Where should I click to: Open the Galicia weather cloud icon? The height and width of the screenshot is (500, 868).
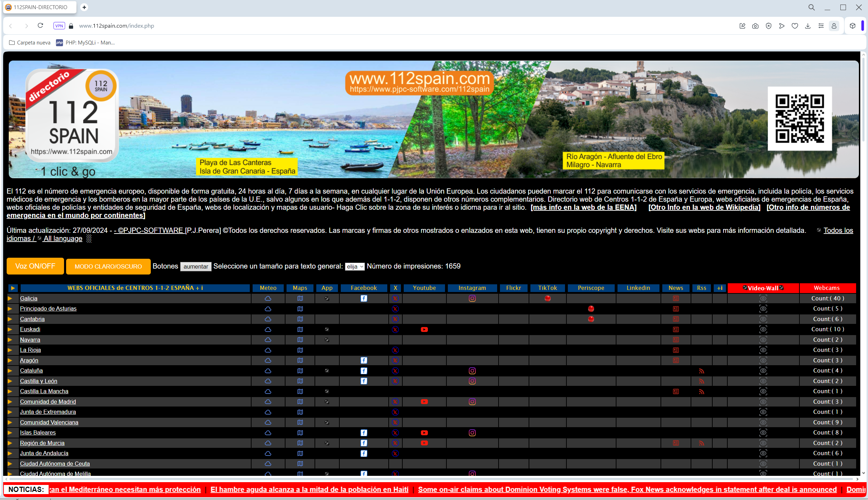tap(268, 298)
